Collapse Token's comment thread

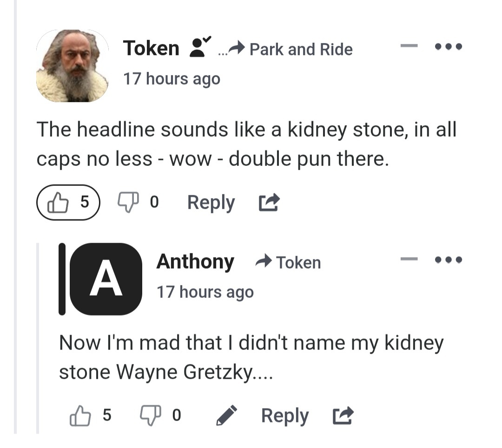pos(409,46)
